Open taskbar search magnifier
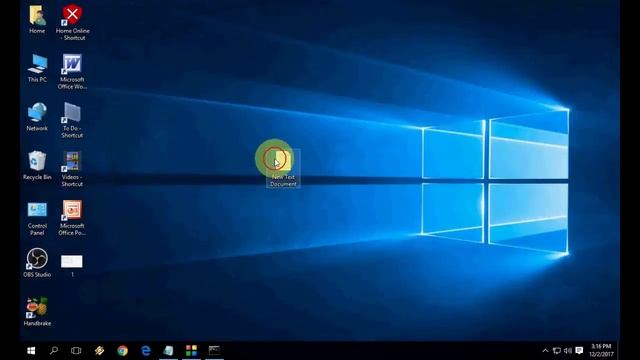The width and height of the screenshot is (640, 360). tap(53, 351)
